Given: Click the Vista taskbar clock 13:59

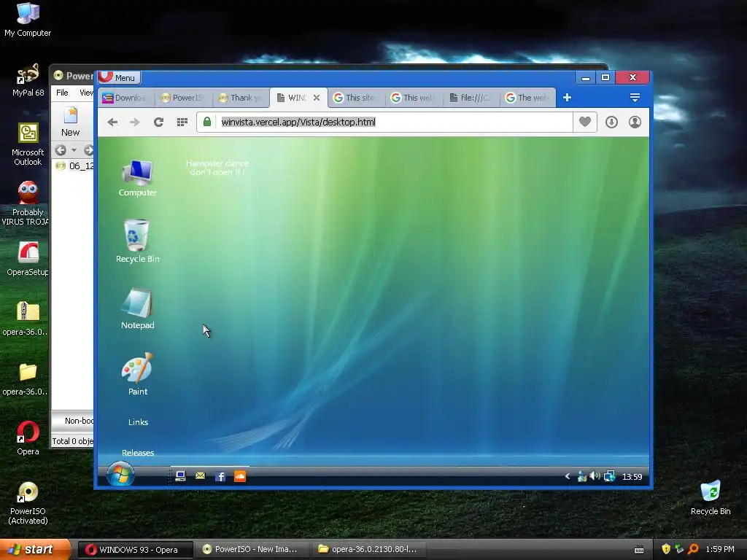Looking at the screenshot, I should point(632,477).
